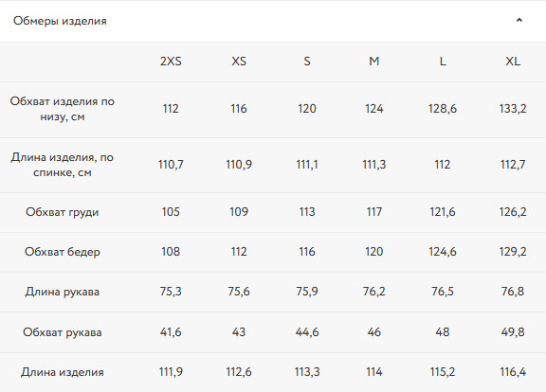
Task: Click the Обмеры изделия heading
Action: click(60, 21)
